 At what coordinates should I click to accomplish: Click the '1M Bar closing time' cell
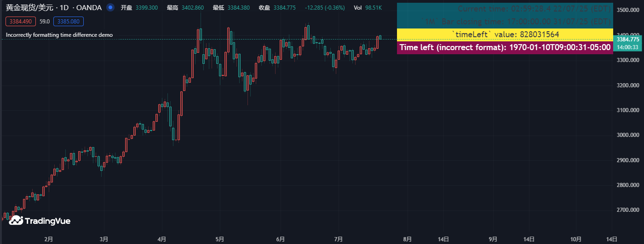pos(505,22)
